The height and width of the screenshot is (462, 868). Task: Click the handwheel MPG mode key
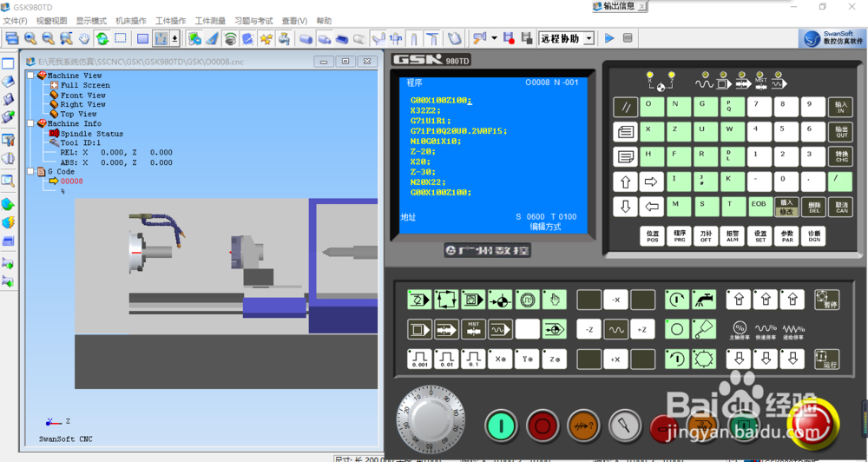click(528, 300)
